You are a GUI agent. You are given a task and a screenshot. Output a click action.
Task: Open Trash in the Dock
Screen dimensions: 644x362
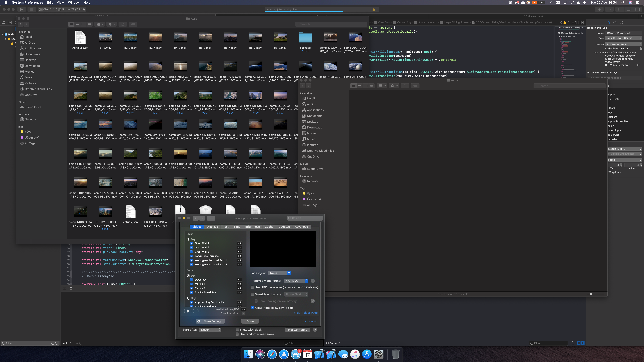pyautogui.click(x=395, y=354)
